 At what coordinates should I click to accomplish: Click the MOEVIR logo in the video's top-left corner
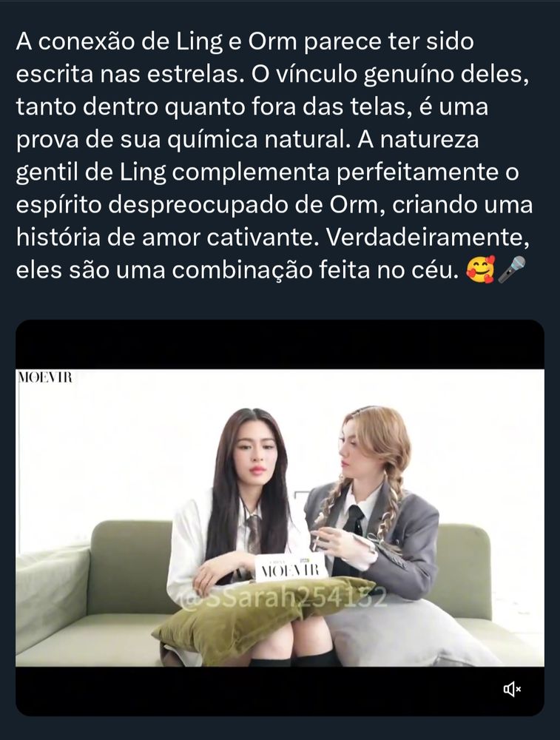click(x=45, y=377)
